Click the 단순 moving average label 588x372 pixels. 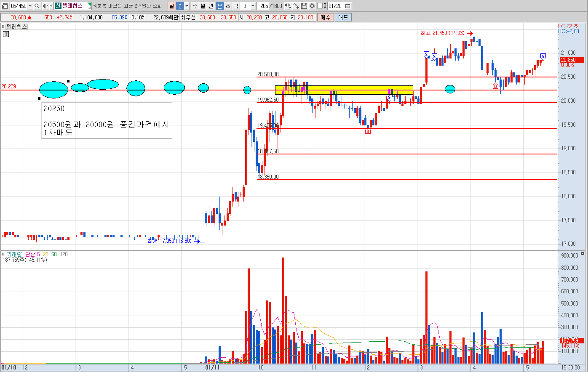(30, 254)
